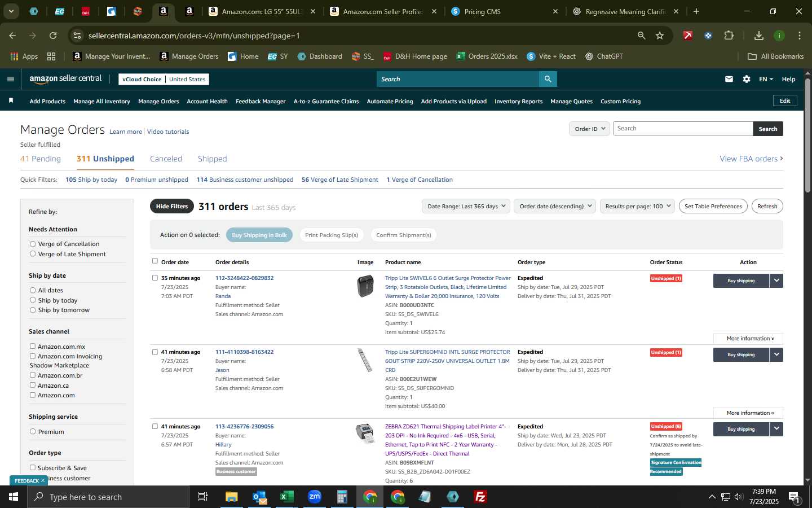Open Account Health in nav bar
This screenshot has height=508, width=812.
coord(207,102)
